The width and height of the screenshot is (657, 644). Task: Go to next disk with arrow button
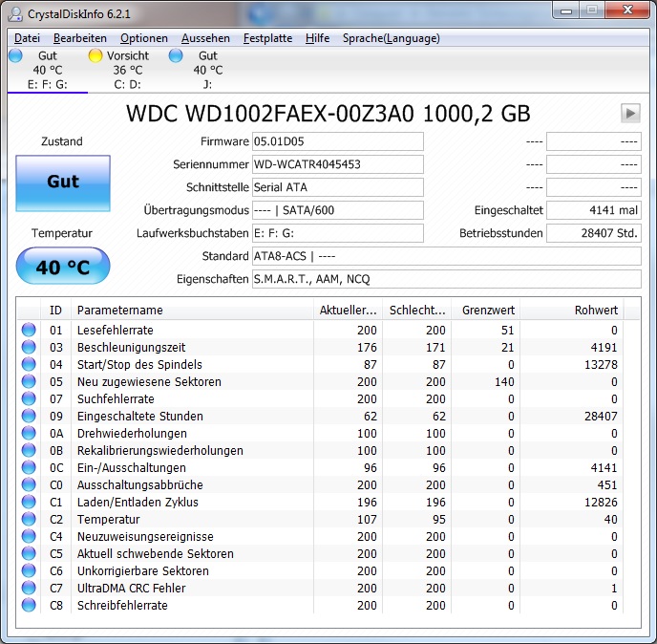(630, 113)
